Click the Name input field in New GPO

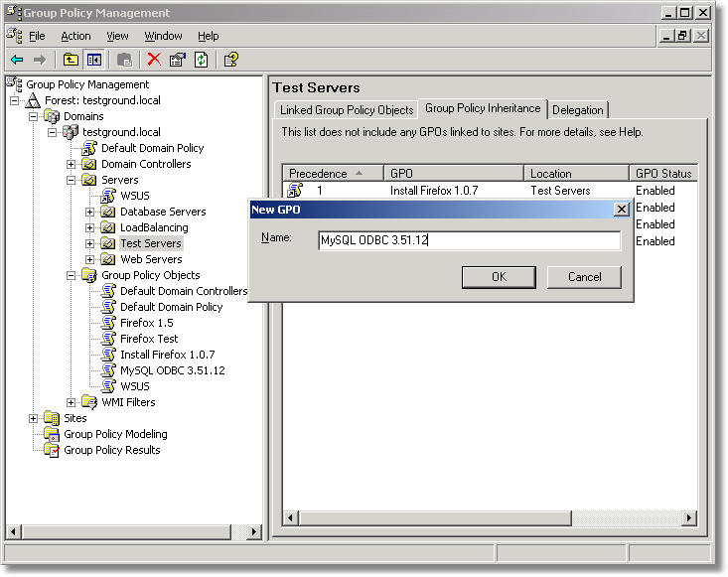tap(469, 240)
